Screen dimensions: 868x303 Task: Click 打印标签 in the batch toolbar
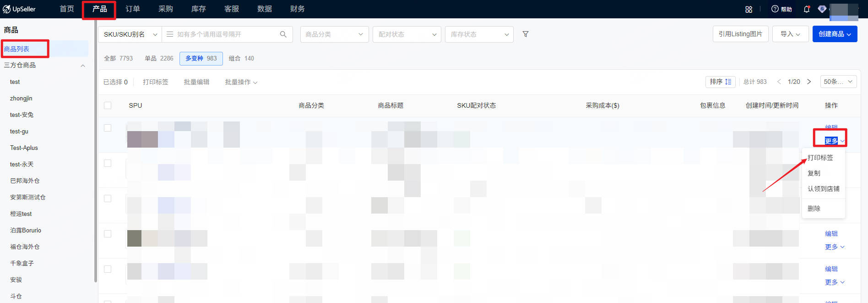[156, 82]
